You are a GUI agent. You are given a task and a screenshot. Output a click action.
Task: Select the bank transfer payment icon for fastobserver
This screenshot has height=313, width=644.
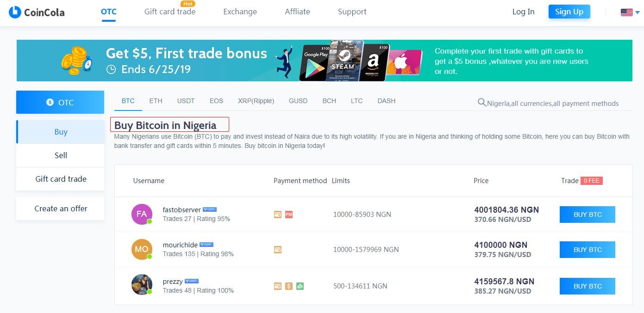click(x=278, y=214)
